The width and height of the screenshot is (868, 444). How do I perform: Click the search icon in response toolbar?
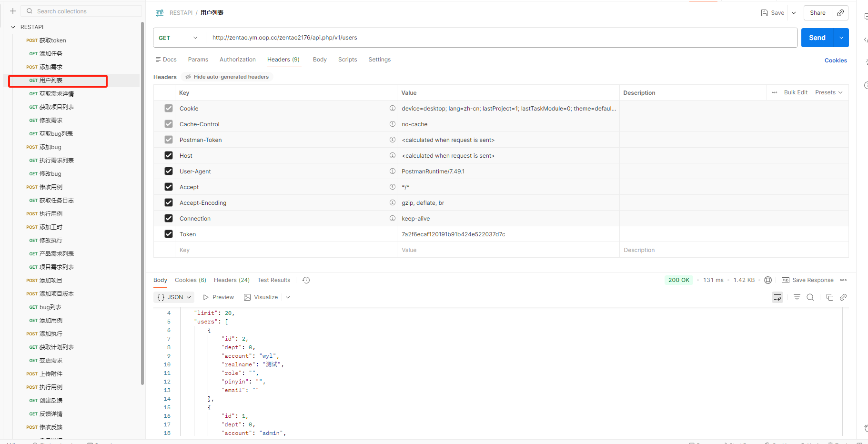coord(810,297)
